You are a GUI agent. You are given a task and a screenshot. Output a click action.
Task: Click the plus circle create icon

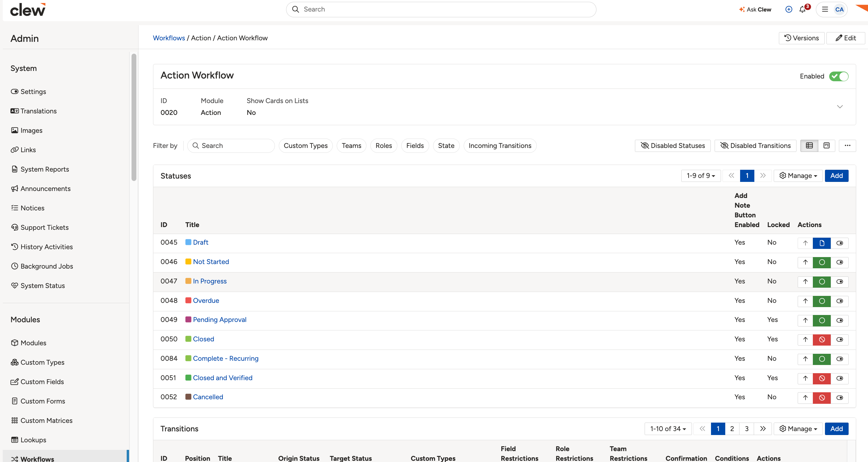pyautogui.click(x=789, y=9)
